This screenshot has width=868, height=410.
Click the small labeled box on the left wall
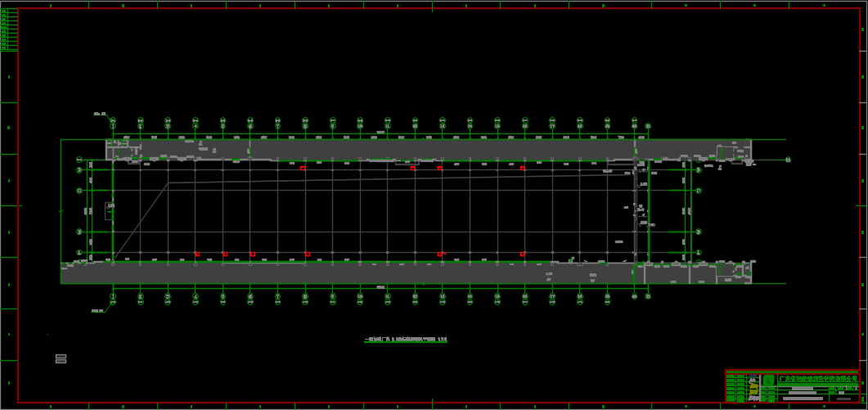[110, 207]
